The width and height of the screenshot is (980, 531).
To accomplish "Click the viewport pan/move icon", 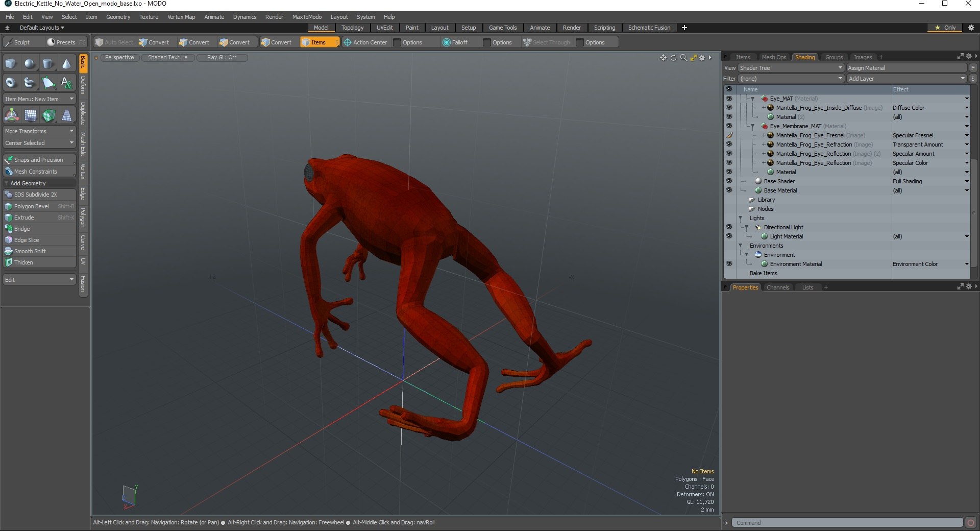I will (663, 58).
